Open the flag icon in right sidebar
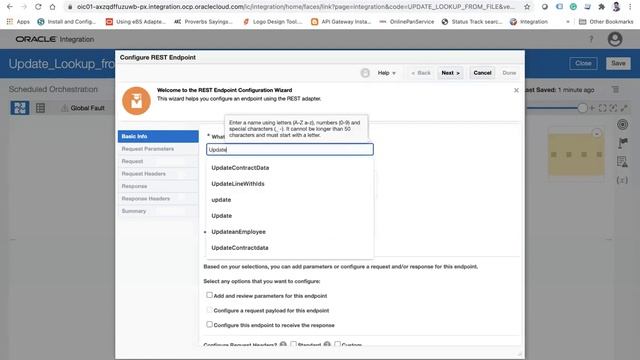The width and height of the screenshot is (640, 360). click(622, 143)
